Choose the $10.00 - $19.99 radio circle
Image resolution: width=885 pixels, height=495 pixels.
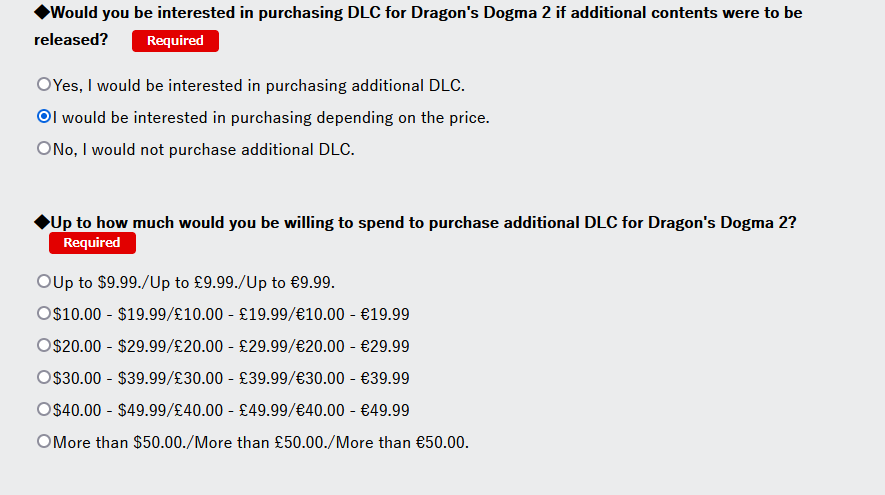pos(43,313)
